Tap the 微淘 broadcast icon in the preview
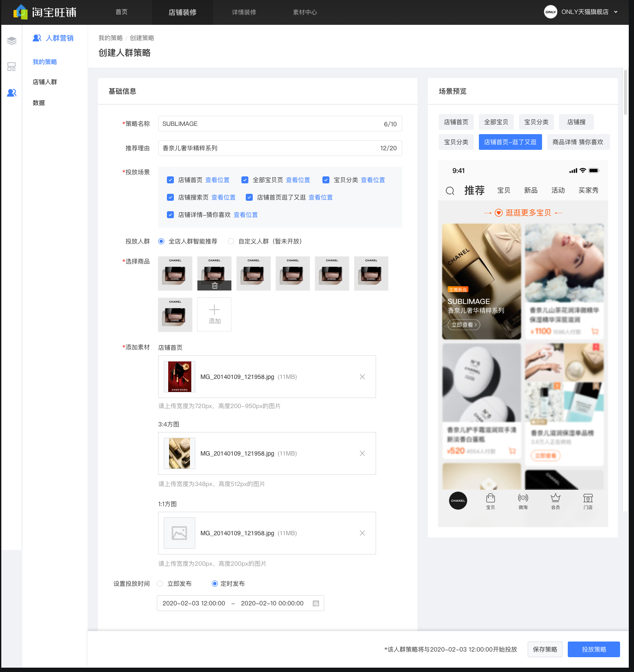 [x=523, y=498]
